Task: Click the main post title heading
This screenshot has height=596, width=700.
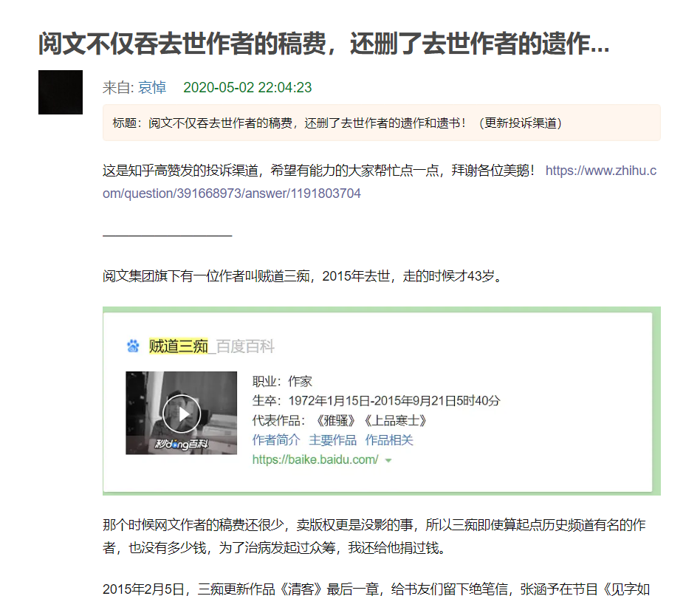Action: 323,44
